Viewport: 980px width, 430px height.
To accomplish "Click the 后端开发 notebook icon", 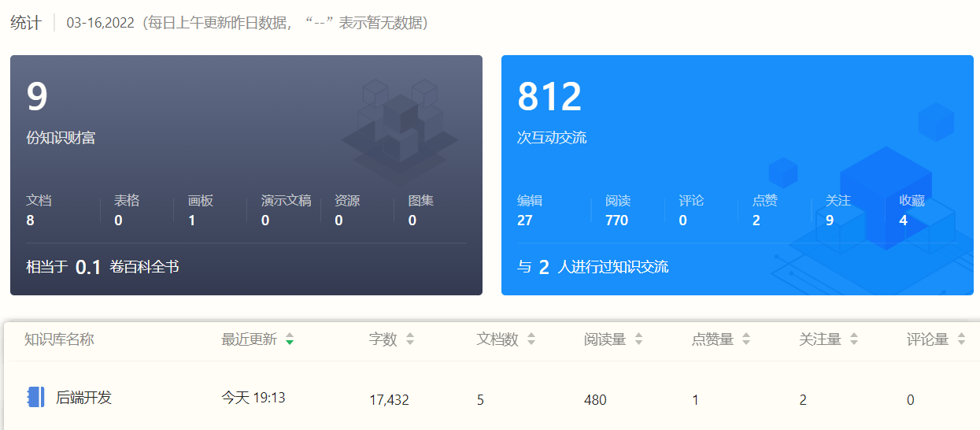I will (35, 397).
